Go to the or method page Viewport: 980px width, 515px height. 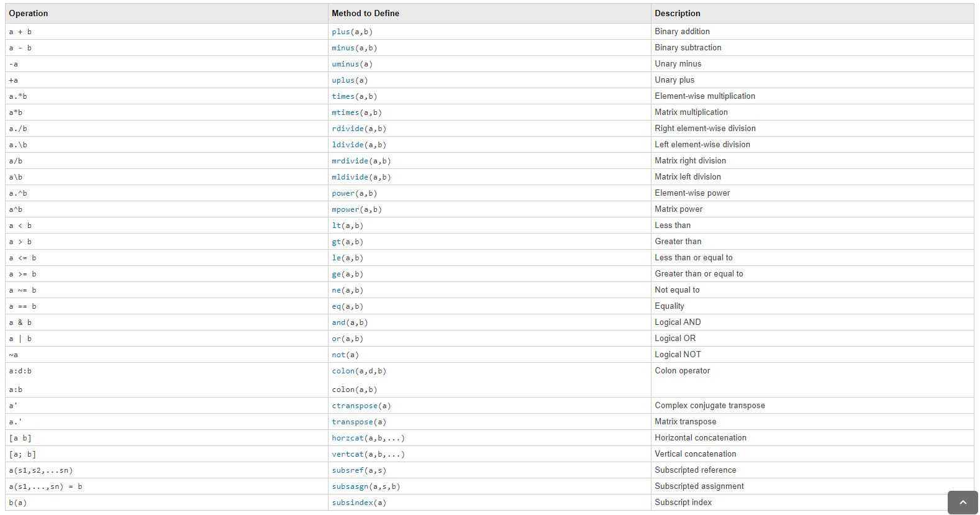tap(336, 339)
